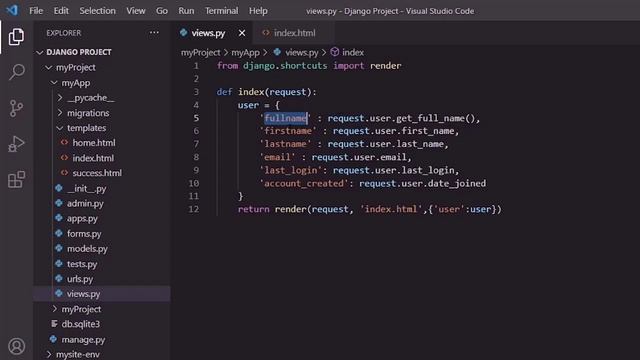Click index function in breadcrumb
Viewport: 640px width, 360px height.
tap(353, 52)
